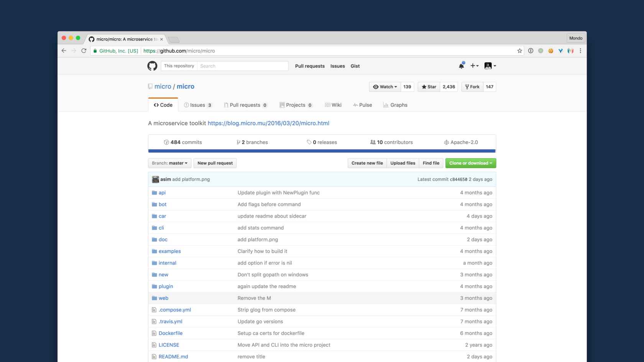Click the folder icon of web row

click(x=154, y=298)
